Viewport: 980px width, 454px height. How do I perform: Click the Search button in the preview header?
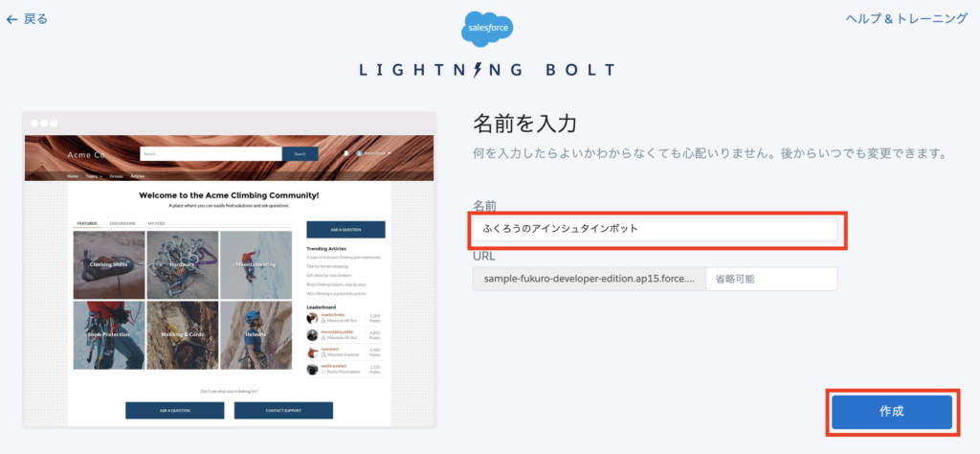[x=300, y=154]
